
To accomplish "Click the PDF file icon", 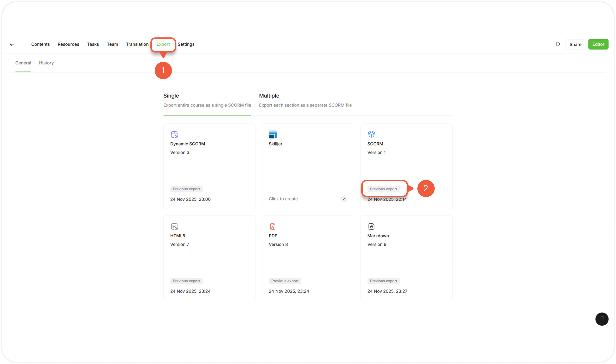I will (272, 226).
